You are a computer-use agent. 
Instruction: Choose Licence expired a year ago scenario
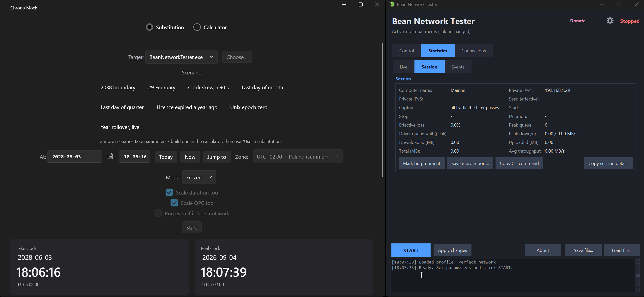click(187, 107)
